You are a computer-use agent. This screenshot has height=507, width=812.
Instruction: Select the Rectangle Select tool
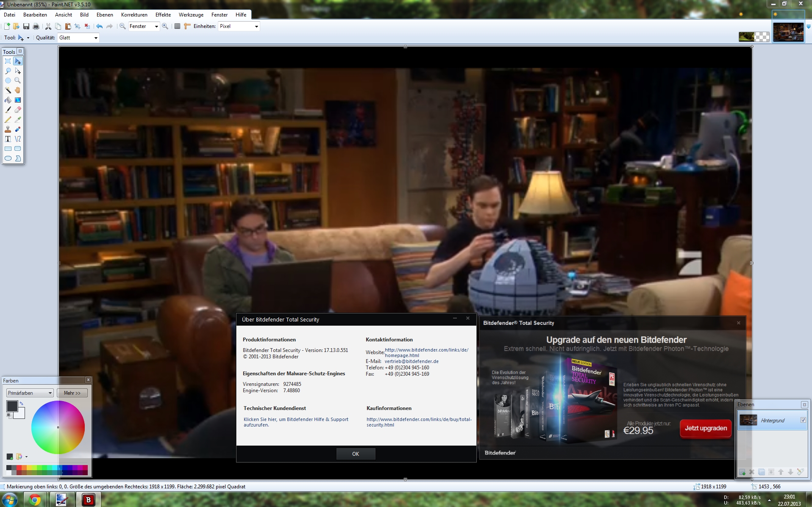[8, 61]
